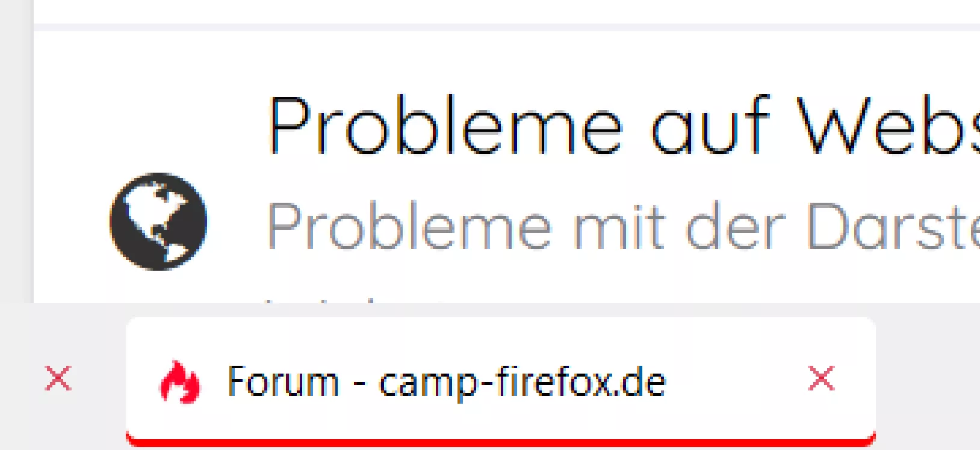Click the globe icon beside the forum category
The width and height of the screenshot is (980, 450).
[x=158, y=221]
